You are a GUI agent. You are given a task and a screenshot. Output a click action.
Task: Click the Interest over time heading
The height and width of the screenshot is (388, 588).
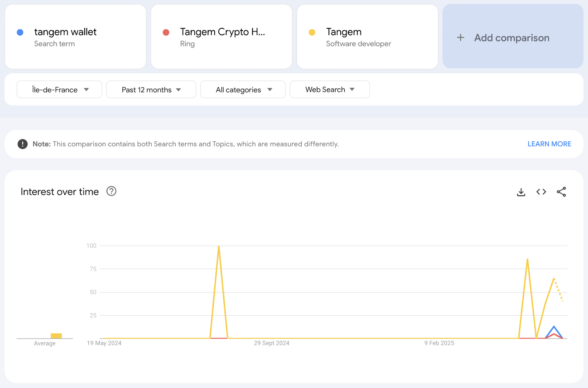pyautogui.click(x=60, y=192)
